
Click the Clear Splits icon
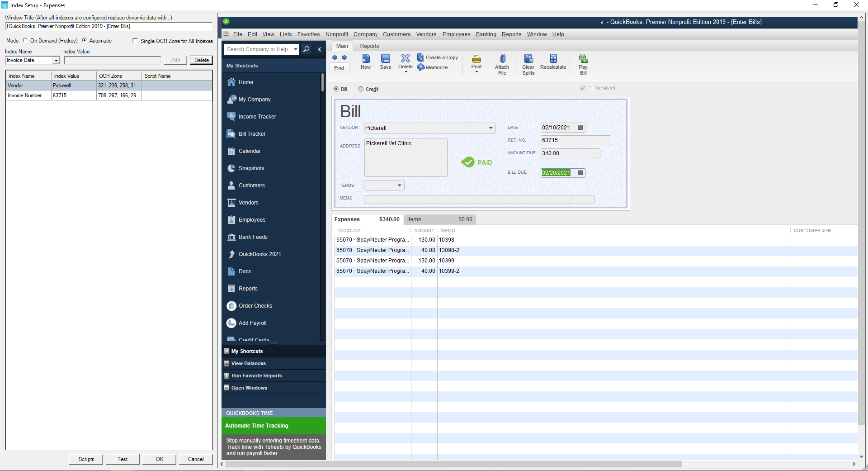click(528, 58)
